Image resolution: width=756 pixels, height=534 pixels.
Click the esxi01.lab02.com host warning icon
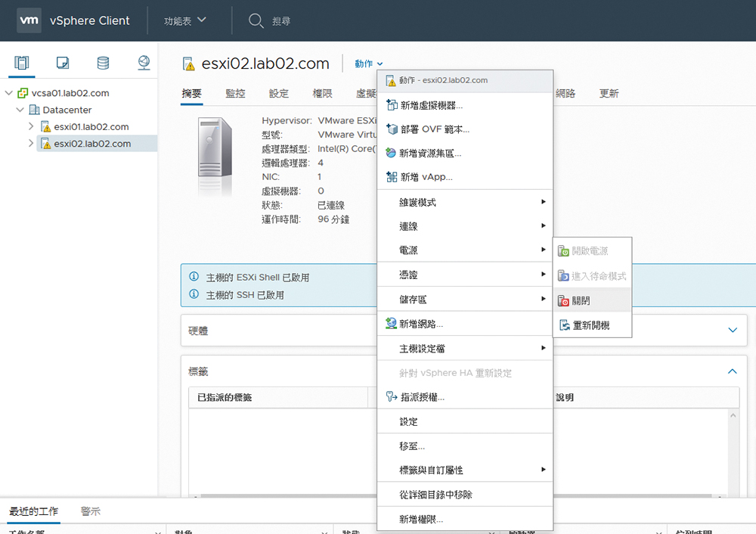tap(46, 127)
